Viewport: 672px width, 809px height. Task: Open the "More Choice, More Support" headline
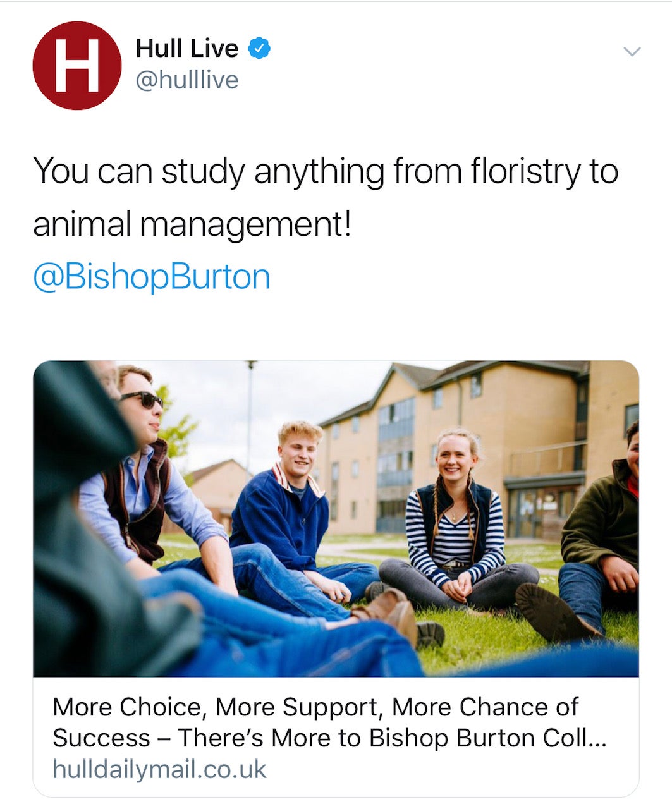click(315, 707)
